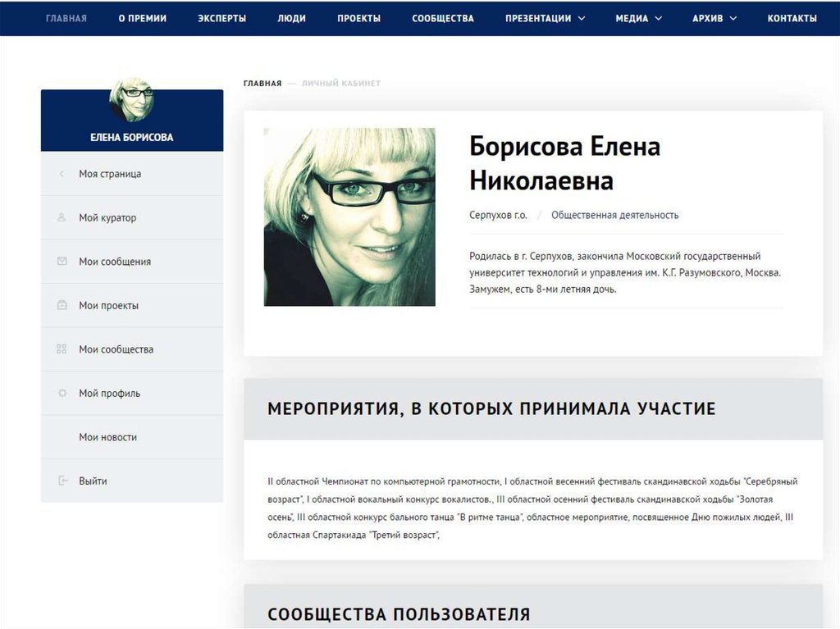Open Моя страница in the sidebar
This screenshot has height=629, width=840.
click(x=132, y=174)
